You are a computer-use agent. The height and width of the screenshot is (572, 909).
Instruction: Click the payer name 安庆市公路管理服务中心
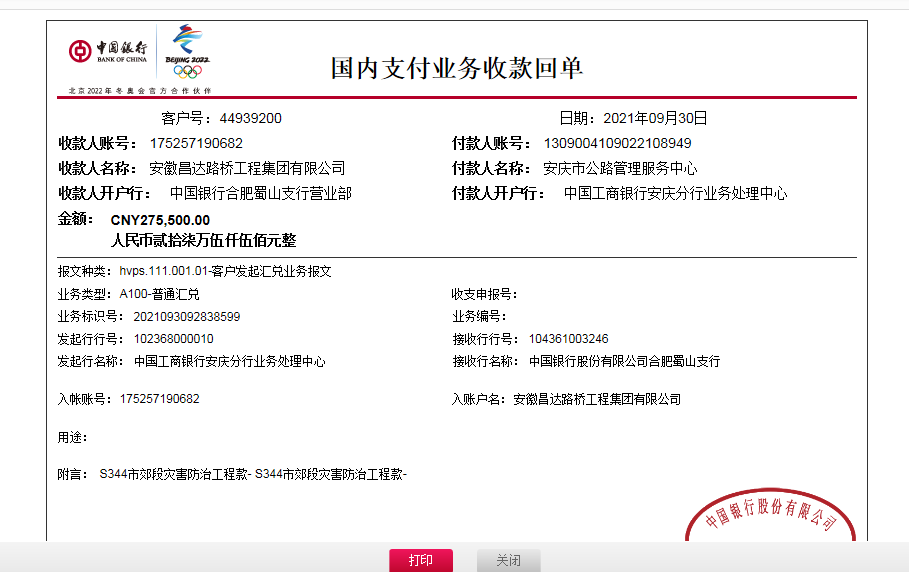pos(620,168)
